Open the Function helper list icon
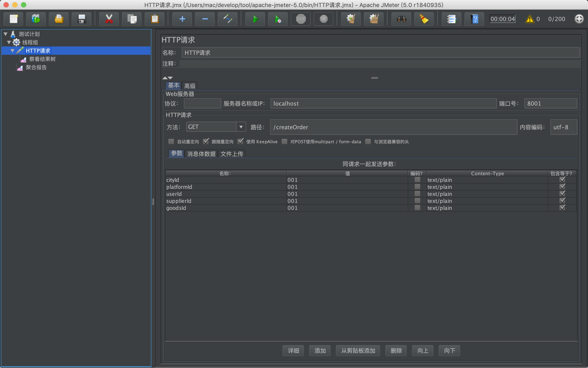 coord(452,19)
